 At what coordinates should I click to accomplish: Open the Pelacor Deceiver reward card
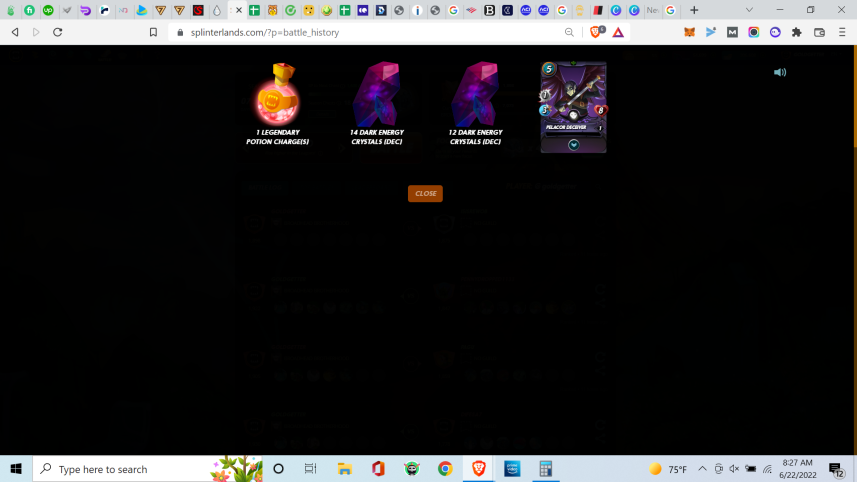point(573,107)
